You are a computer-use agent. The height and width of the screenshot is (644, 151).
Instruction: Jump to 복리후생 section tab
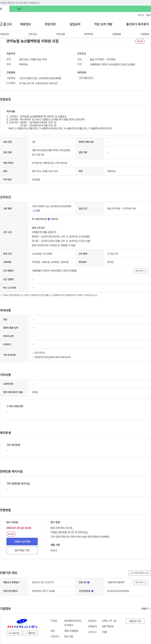89,34
